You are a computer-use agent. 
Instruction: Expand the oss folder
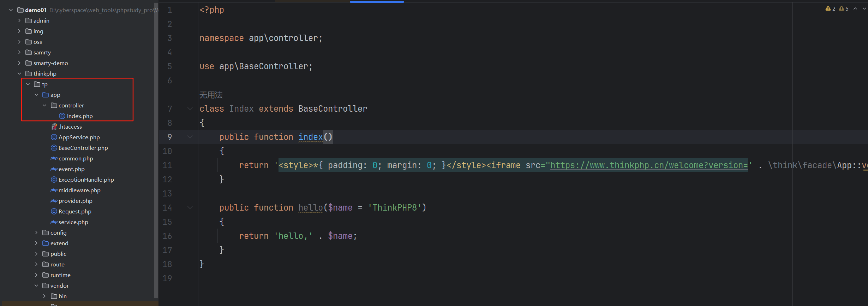[19, 42]
